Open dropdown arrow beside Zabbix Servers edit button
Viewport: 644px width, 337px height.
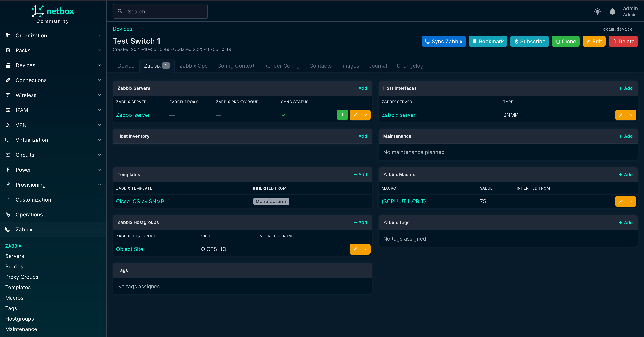pyautogui.click(x=365, y=115)
